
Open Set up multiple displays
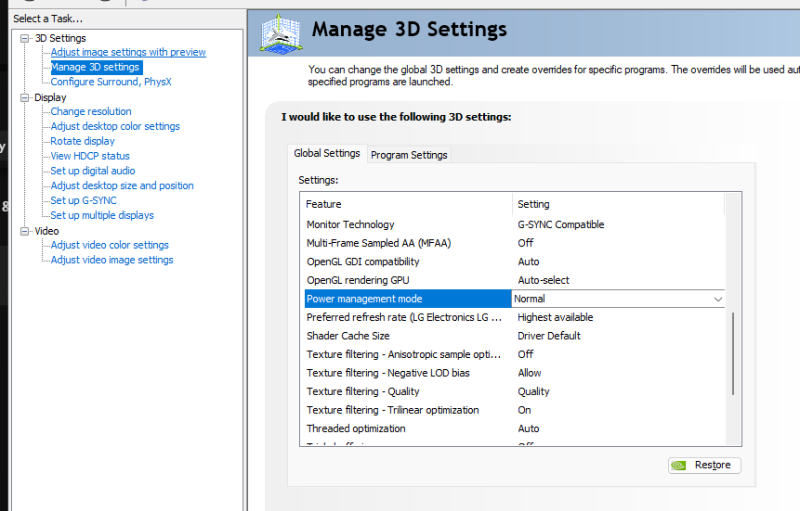(102, 215)
